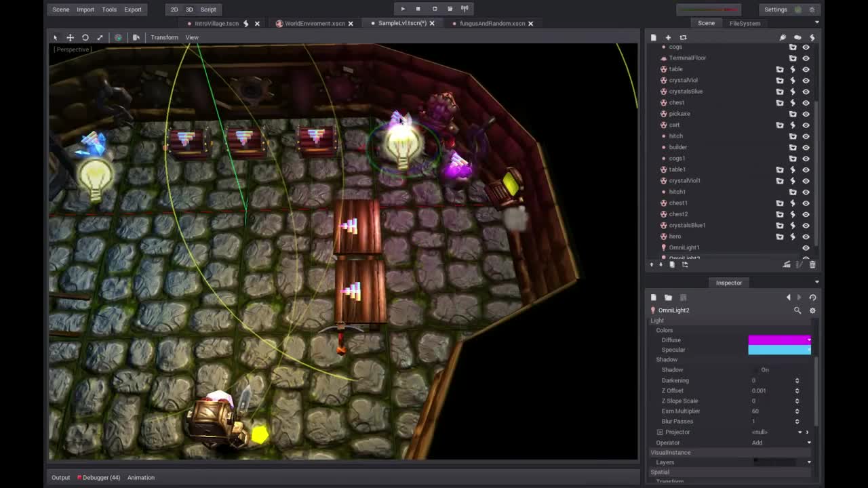This screenshot has height=488, width=868.
Task: Hide the chest2 node
Action: (x=806, y=214)
